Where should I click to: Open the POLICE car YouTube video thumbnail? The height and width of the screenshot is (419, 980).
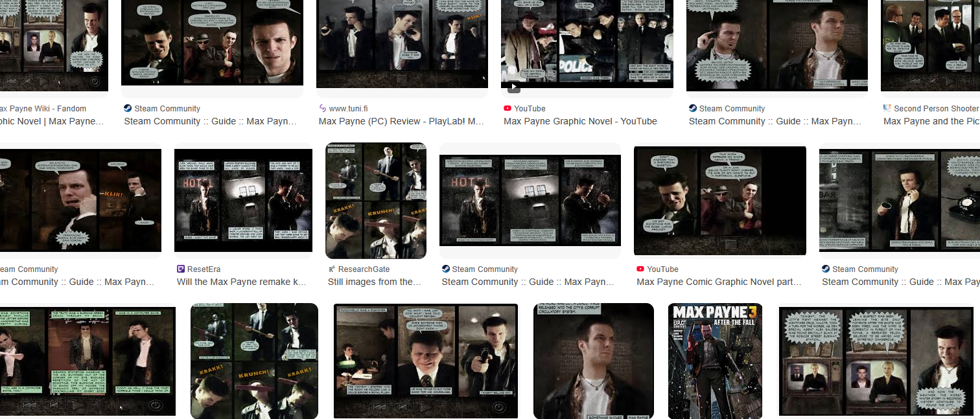pos(587,45)
